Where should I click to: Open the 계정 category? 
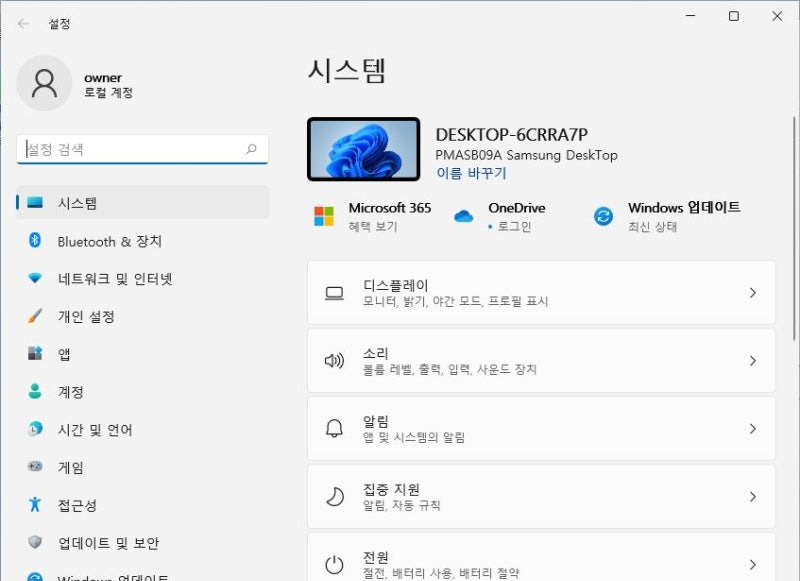[142, 392]
